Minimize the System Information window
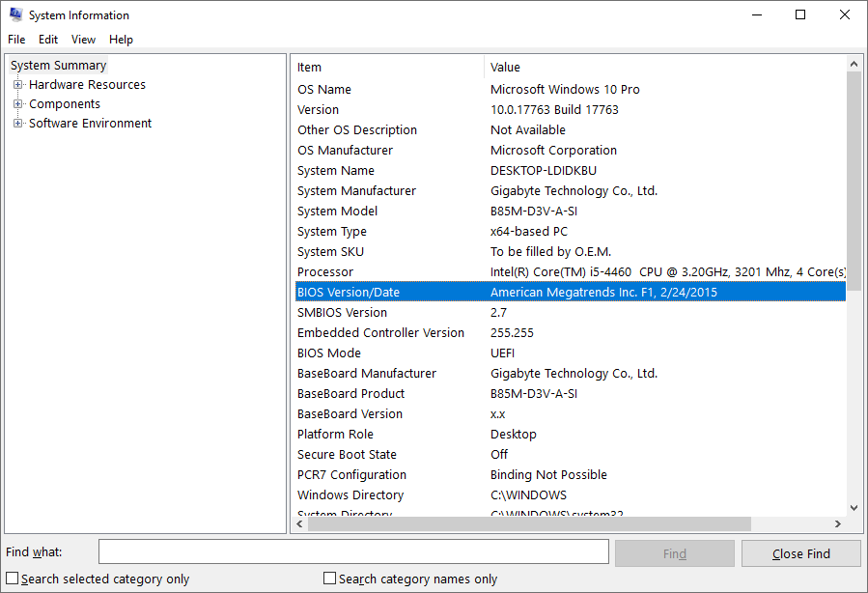Screen dimensions: 868x593 (757, 14)
